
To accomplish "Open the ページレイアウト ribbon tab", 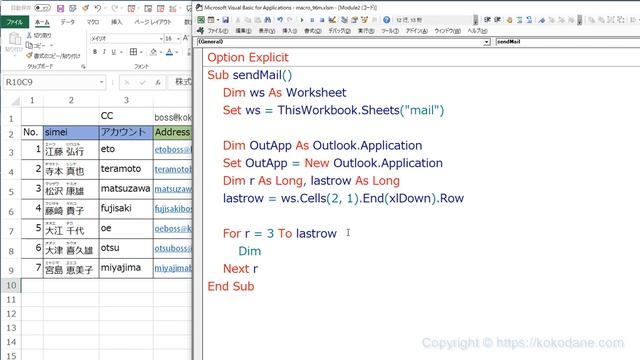I will point(153,22).
